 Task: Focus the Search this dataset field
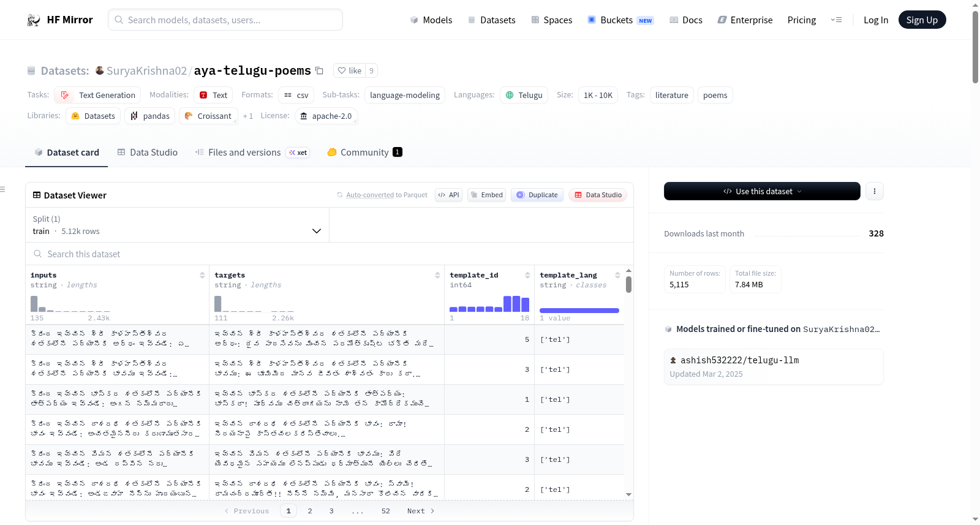pyautogui.click(x=330, y=254)
